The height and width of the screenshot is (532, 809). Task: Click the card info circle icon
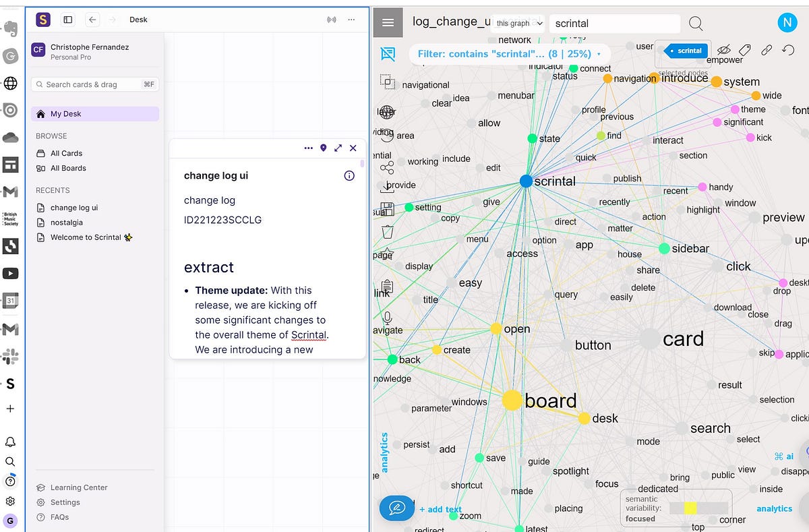tap(349, 175)
